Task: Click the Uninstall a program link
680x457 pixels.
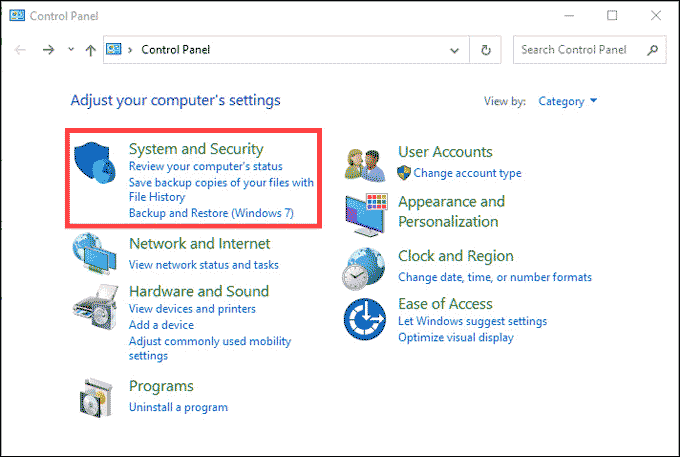Action: (x=178, y=407)
